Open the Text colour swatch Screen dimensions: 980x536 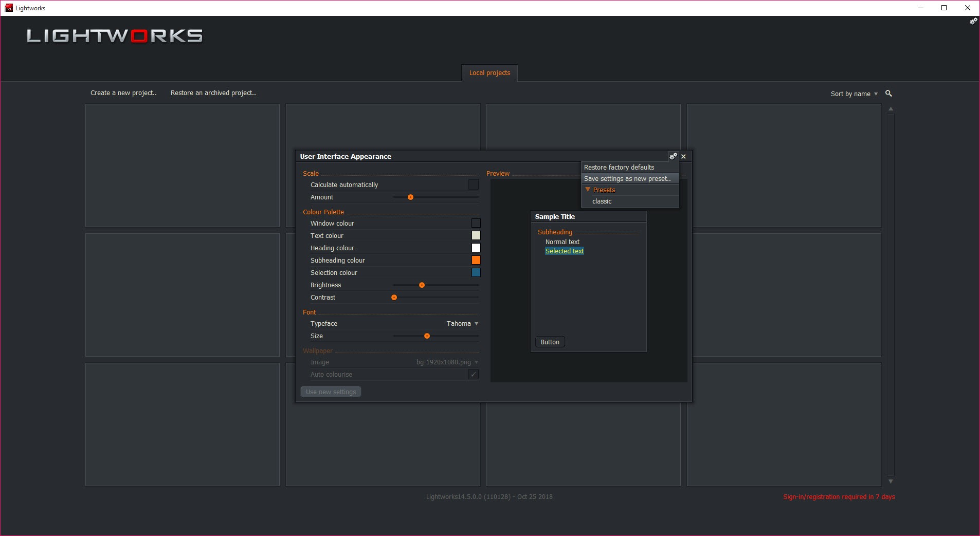pos(476,235)
